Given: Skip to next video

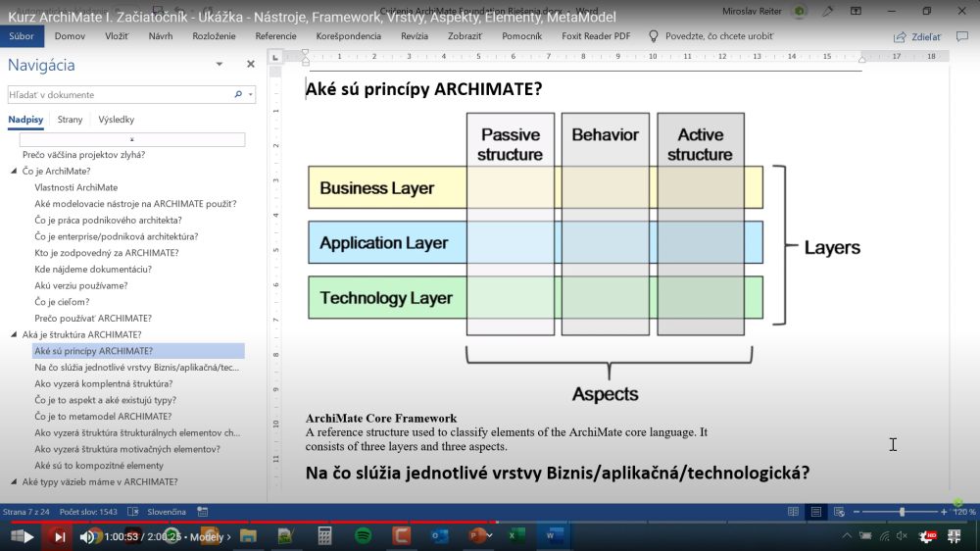Looking at the screenshot, I should point(60,536).
